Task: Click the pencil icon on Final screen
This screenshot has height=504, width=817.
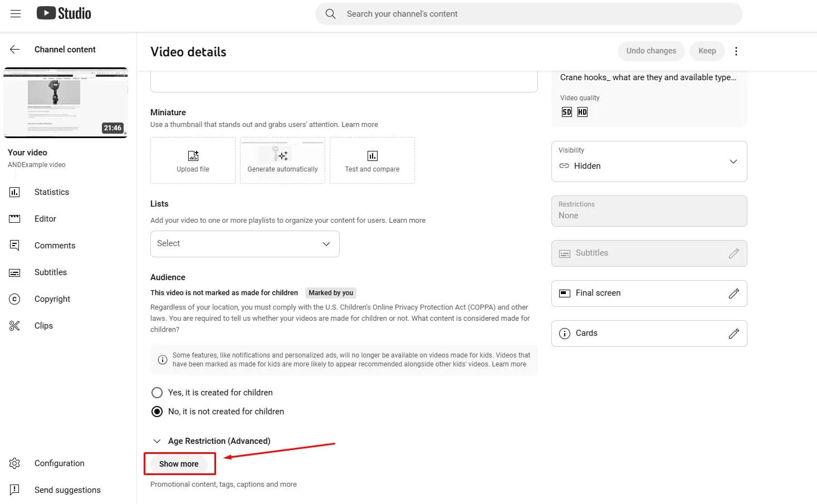Action: [x=733, y=293]
